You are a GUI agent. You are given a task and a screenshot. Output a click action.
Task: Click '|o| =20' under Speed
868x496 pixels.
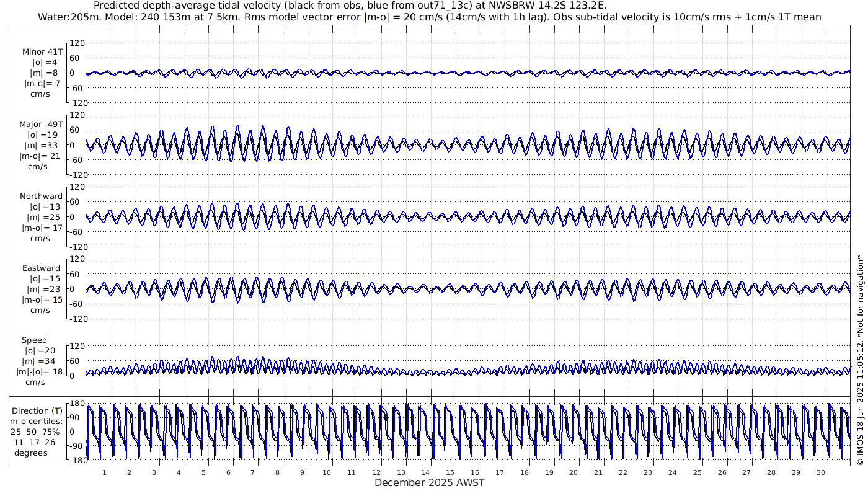(x=40, y=351)
